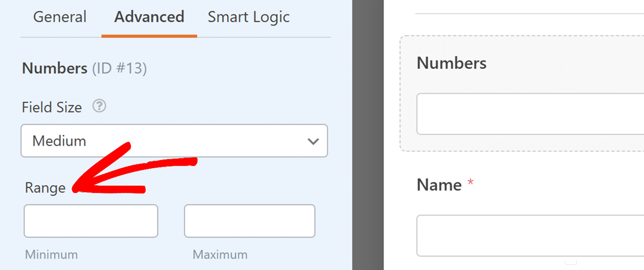Viewport: 644px width, 270px height.
Task: Select the Advanced tab
Action: [149, 17]
